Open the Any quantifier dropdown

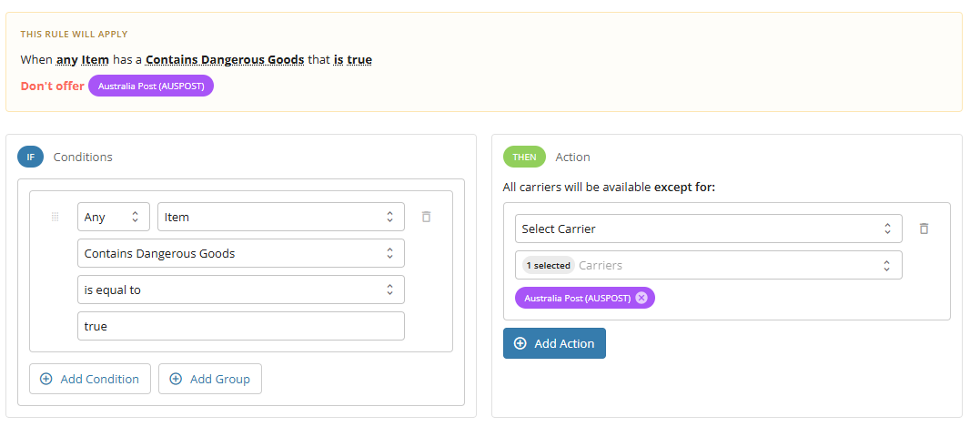click(x=114, y=217)
